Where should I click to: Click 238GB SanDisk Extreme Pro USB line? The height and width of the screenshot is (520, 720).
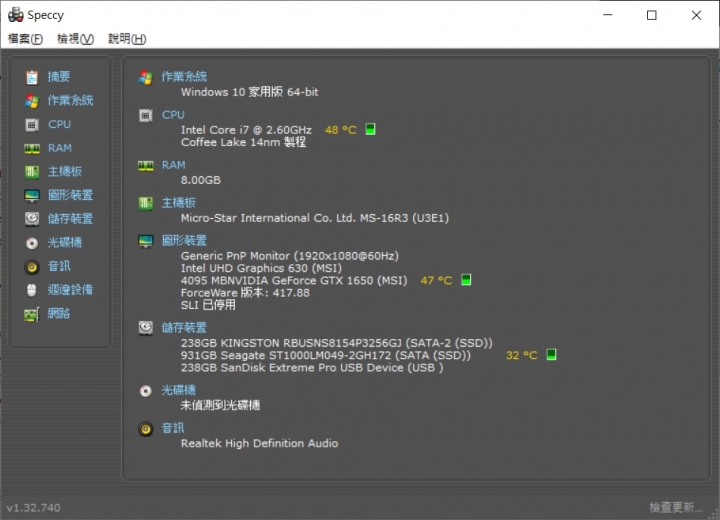click(x=312, y=368)
